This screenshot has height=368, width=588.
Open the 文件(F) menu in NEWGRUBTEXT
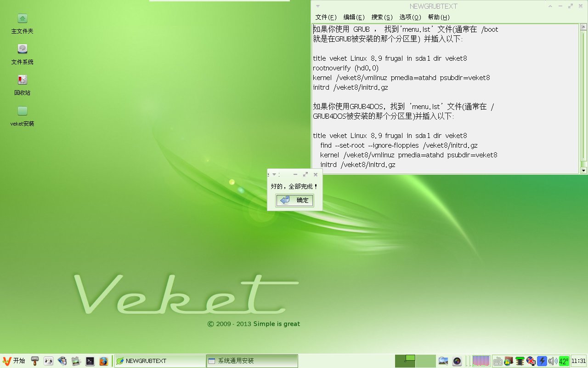(x=326, y=17)
